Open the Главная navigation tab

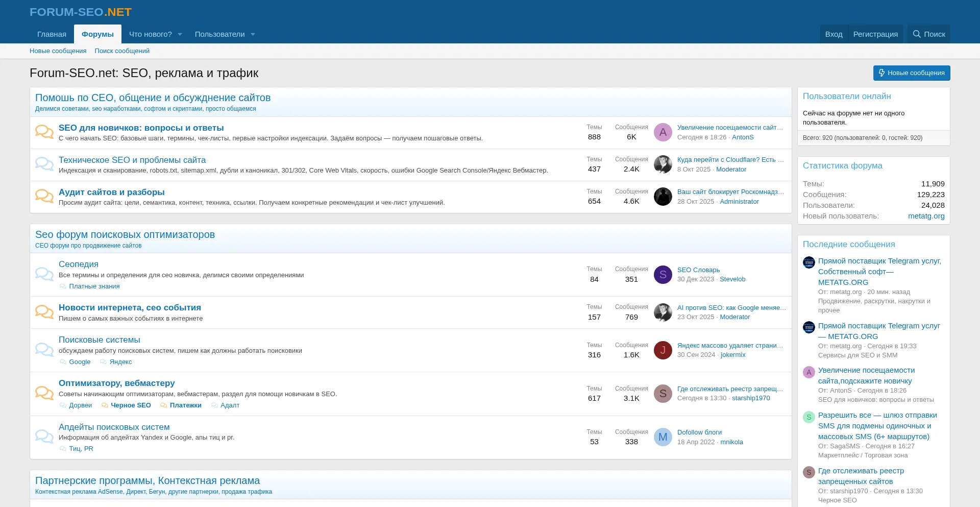(52, 34)
